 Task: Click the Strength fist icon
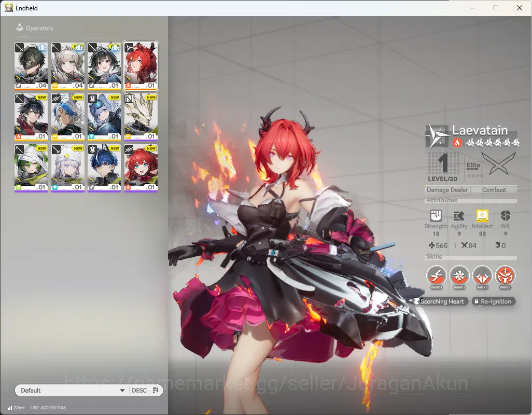[436, 215]
